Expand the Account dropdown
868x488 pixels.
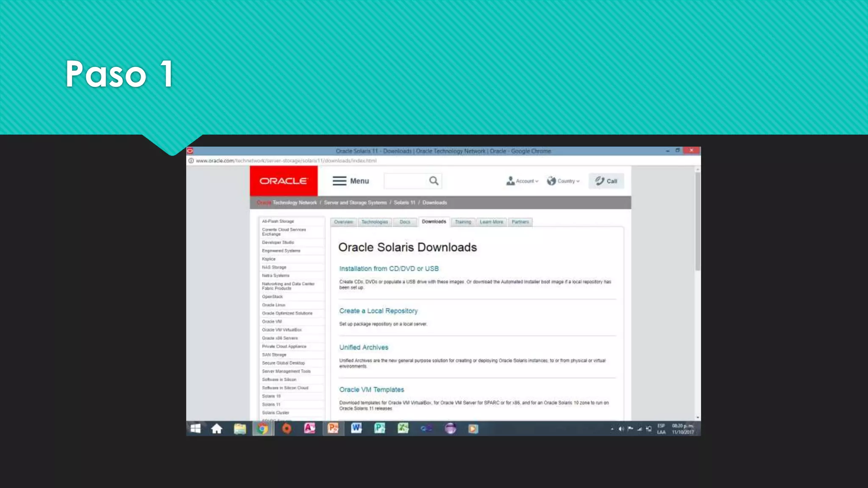point(522,181)
